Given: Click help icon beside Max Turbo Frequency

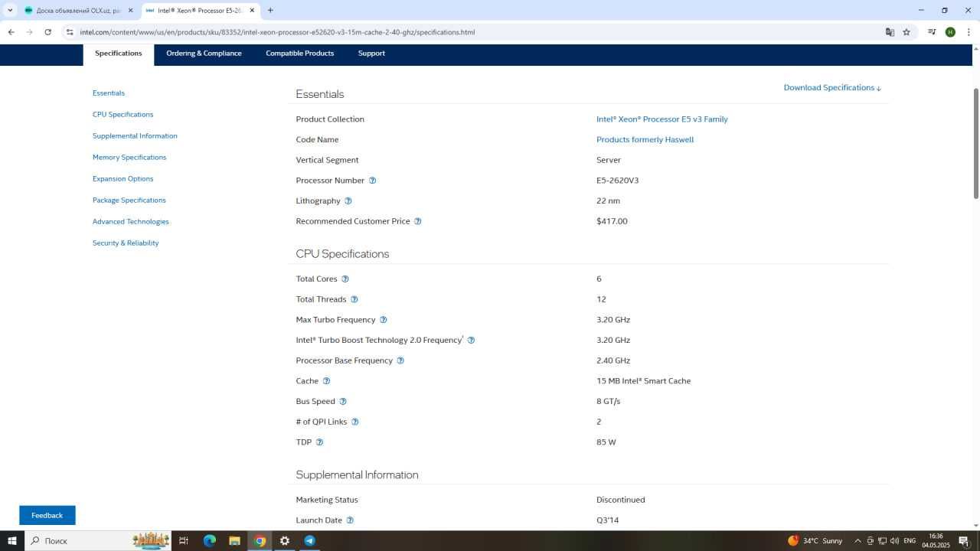Looking at the screenshot, I should point(384,320).
